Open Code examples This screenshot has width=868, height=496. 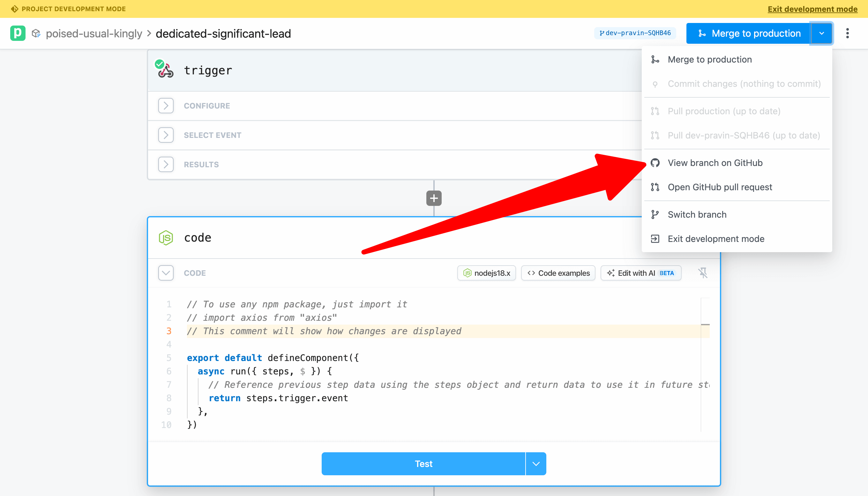click(558, 273)
